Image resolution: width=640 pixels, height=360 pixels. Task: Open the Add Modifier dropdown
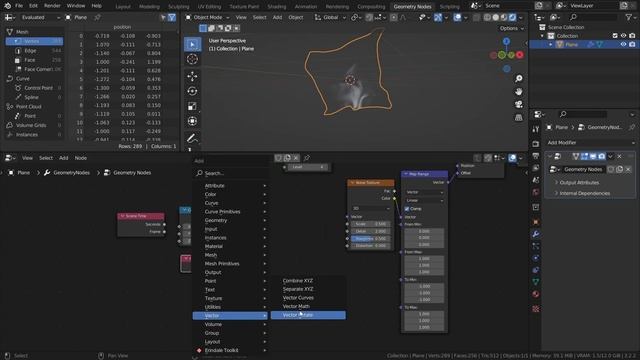[x=590, y=142]
